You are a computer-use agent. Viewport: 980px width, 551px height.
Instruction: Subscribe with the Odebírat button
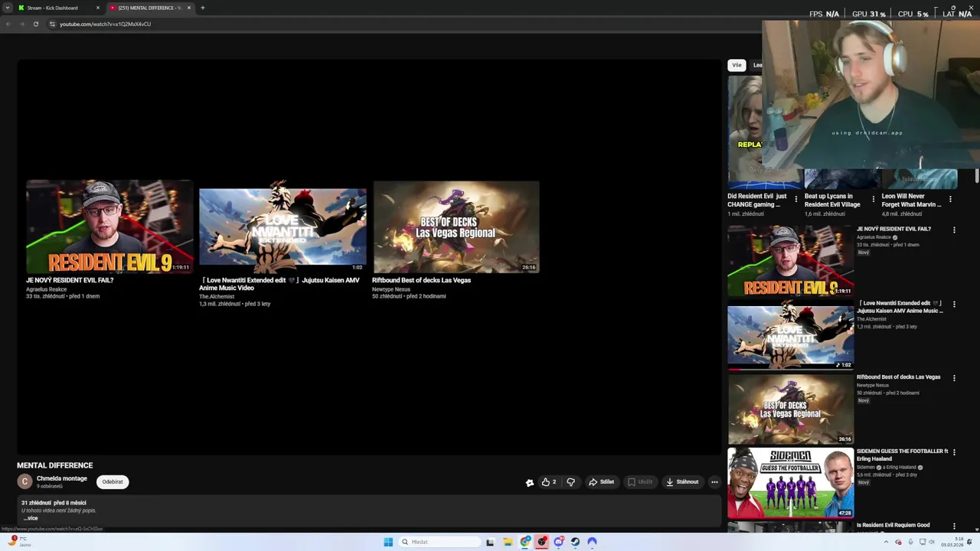[113, 481]
